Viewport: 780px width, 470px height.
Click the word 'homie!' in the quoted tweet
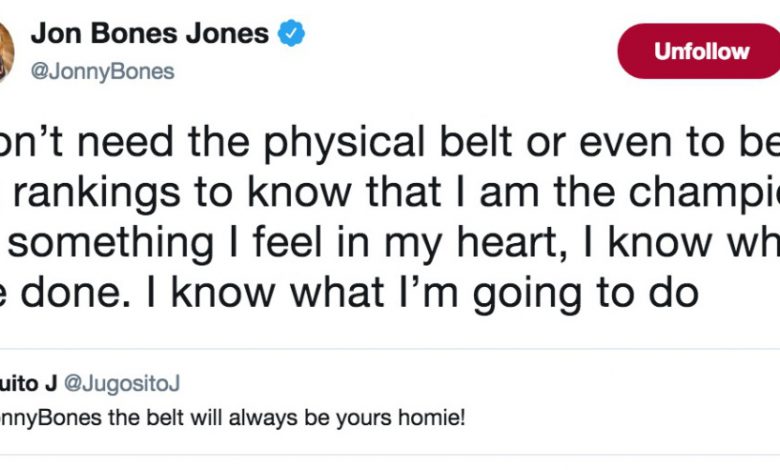[x=432, y=418]
